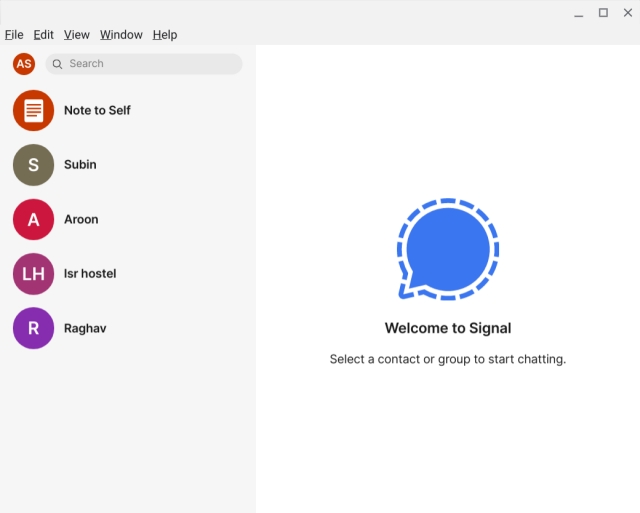Open the Help menu
This screenshot has height=513, width=640.
click(165, 35)
